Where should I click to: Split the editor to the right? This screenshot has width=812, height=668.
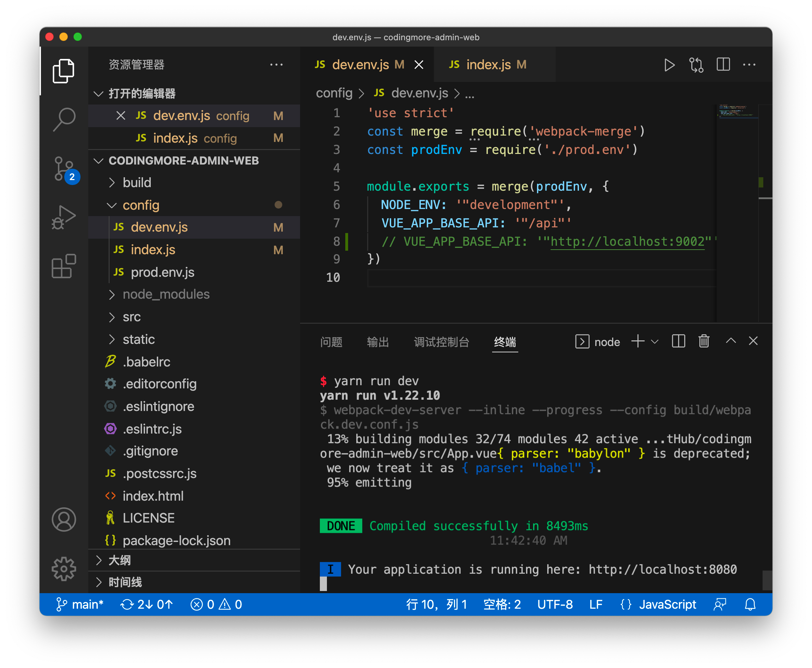[x=723, y=65]
